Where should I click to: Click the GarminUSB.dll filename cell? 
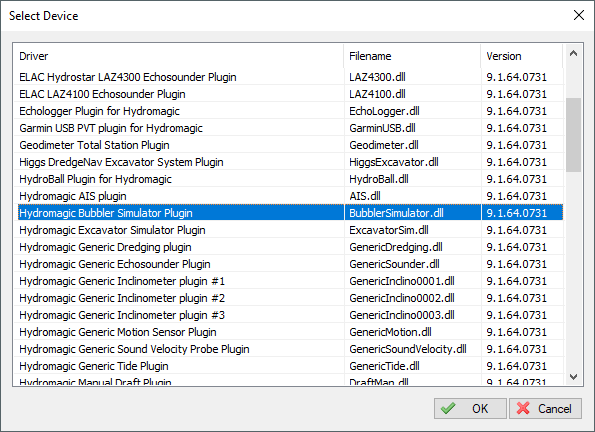[412, 128]
